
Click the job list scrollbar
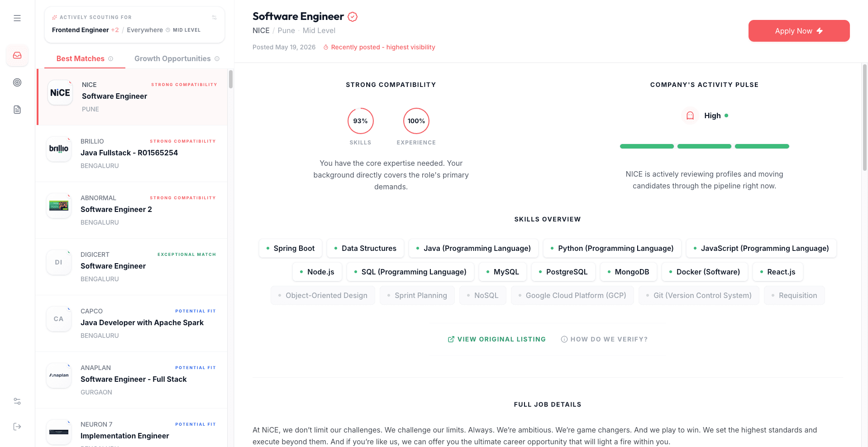pyautogui.click(x=231, y=79)
